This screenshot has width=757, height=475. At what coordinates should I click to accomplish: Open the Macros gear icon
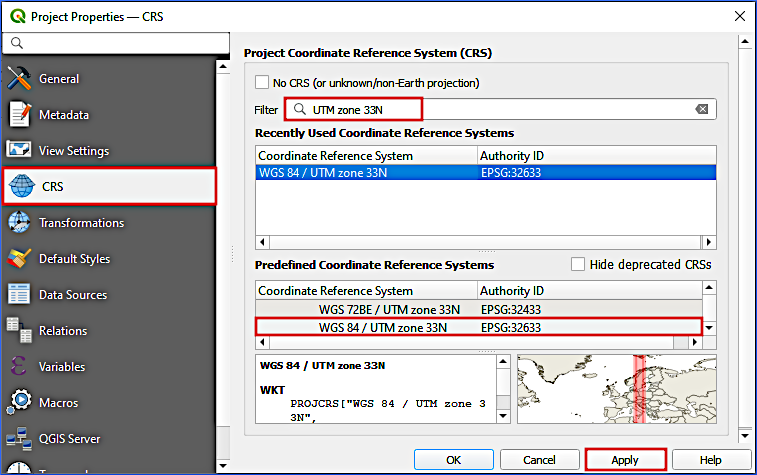point(19,402)
